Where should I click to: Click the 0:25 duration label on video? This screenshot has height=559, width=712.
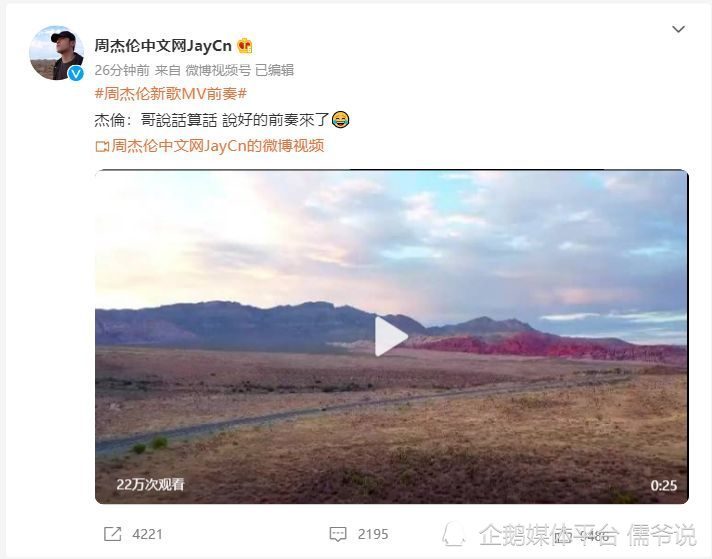point(663,485)
